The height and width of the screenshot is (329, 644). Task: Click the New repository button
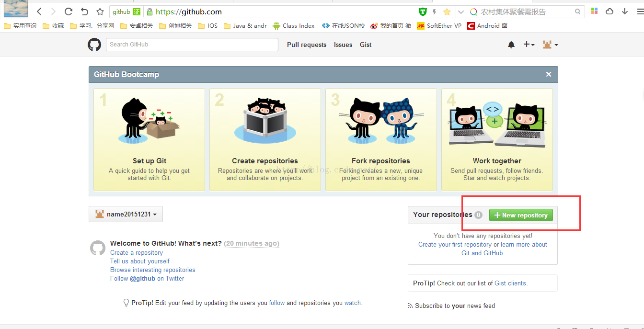[521, 215]
